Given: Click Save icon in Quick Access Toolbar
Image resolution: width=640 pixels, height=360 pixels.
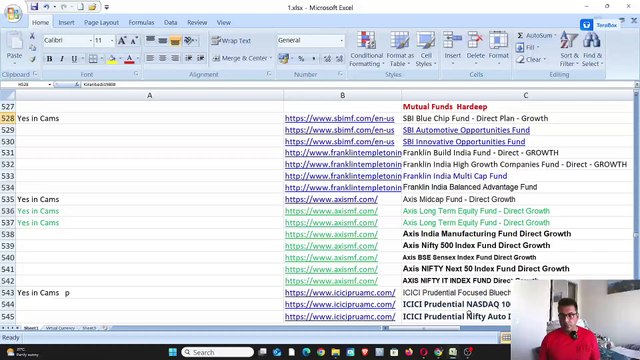Looking at the screenshot, I should coord(34,7).
